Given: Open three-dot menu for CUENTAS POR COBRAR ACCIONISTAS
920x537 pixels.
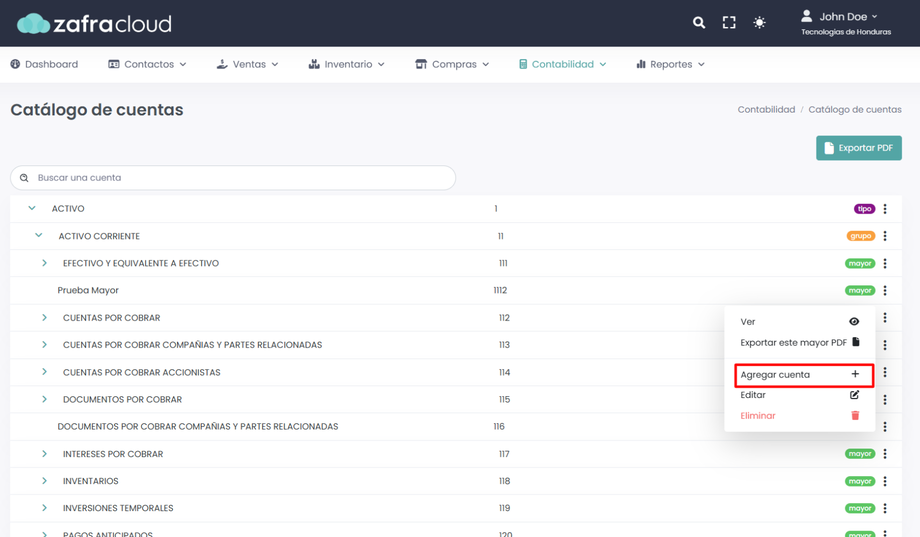Looking at the screenshot, I should [x=885, y=372].
